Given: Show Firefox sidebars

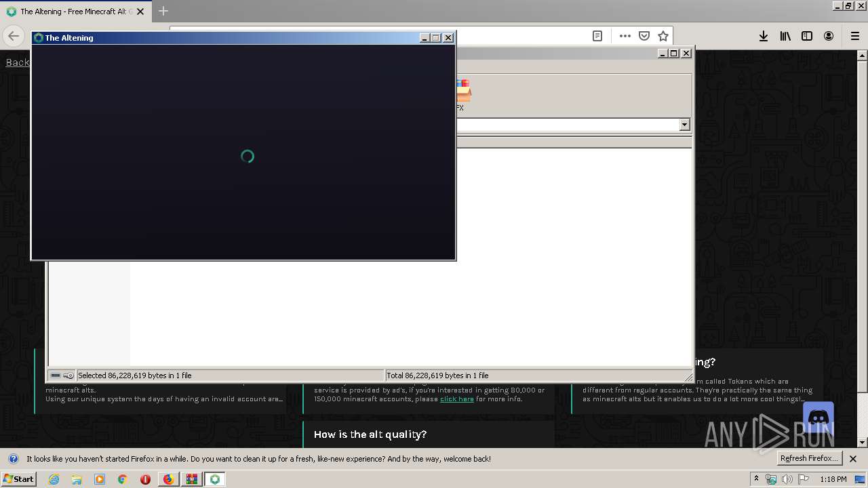Looking at the screenshot, I should [x=807, y=36].
